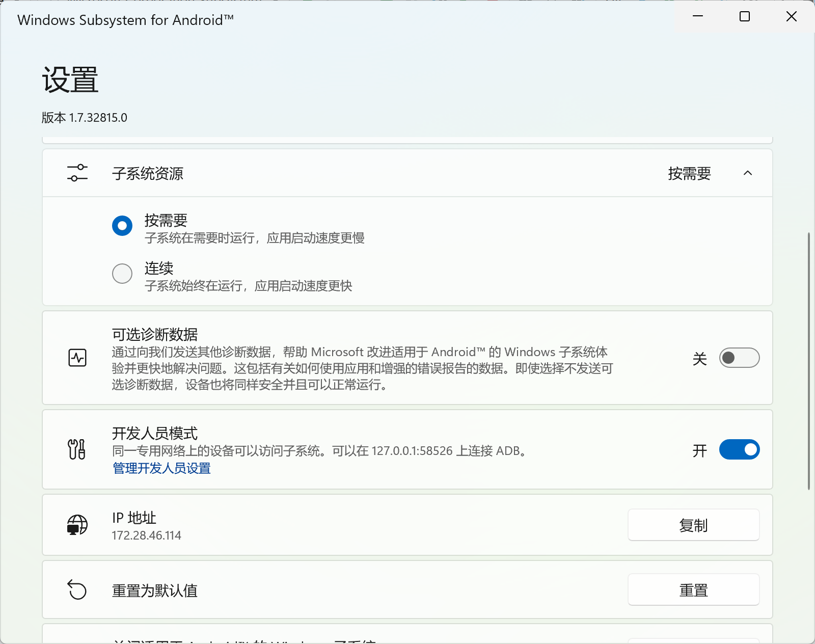Click the 按需要 summary value in header
Image resolution: width=815 pixels, height=644 pixels.
689,174
